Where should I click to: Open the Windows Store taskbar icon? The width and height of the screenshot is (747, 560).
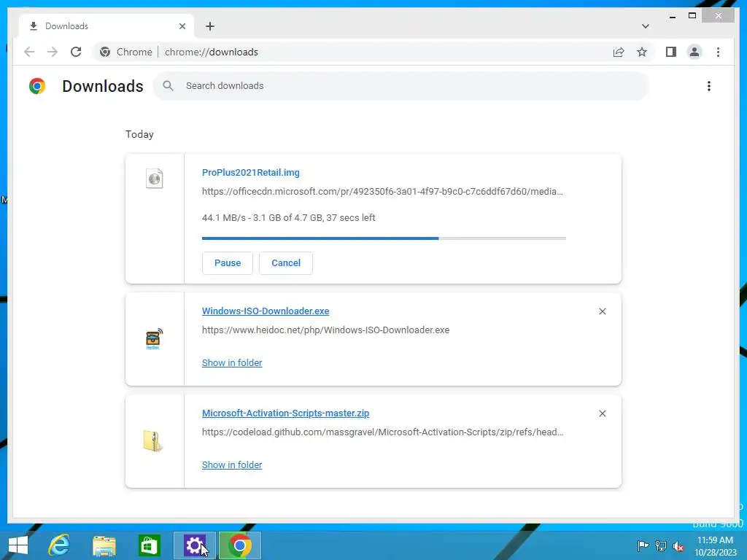coord(149,545)
